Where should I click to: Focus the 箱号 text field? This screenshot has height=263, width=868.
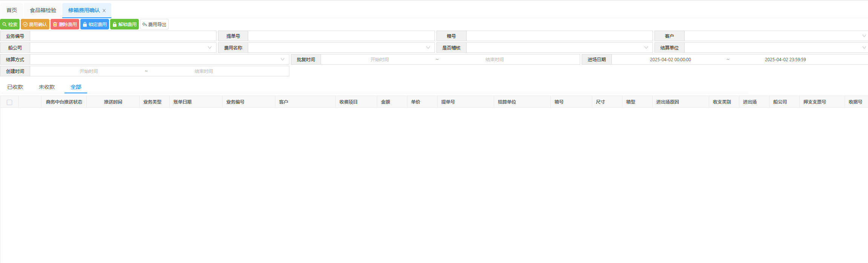pyautogui.click(x=559, y=36)
